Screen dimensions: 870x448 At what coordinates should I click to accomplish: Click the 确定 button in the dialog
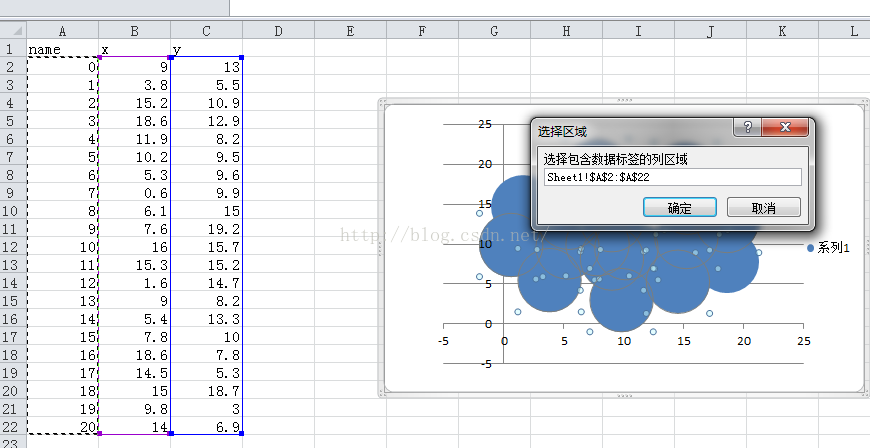[680, 208]
